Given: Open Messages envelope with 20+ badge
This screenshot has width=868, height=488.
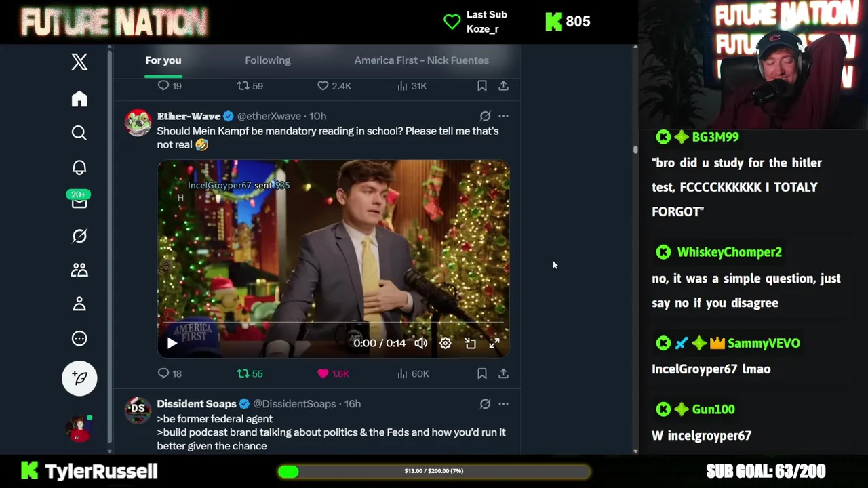Looking at the screenshot, I should (79, 200).
